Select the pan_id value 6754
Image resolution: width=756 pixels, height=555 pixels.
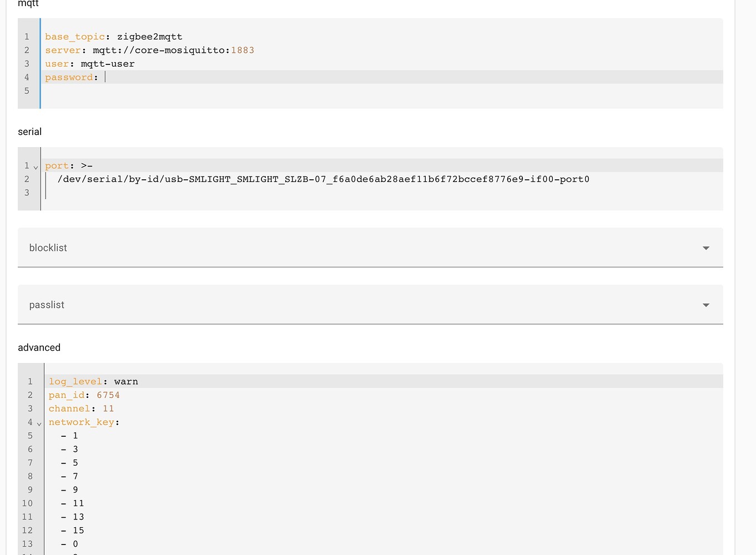[108, 395]
